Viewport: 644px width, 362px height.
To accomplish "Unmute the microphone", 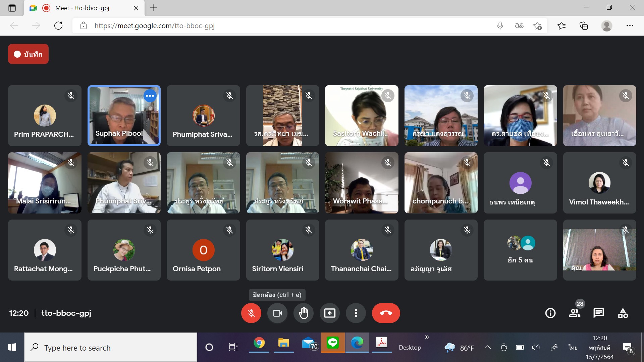I will coord(251,313).
